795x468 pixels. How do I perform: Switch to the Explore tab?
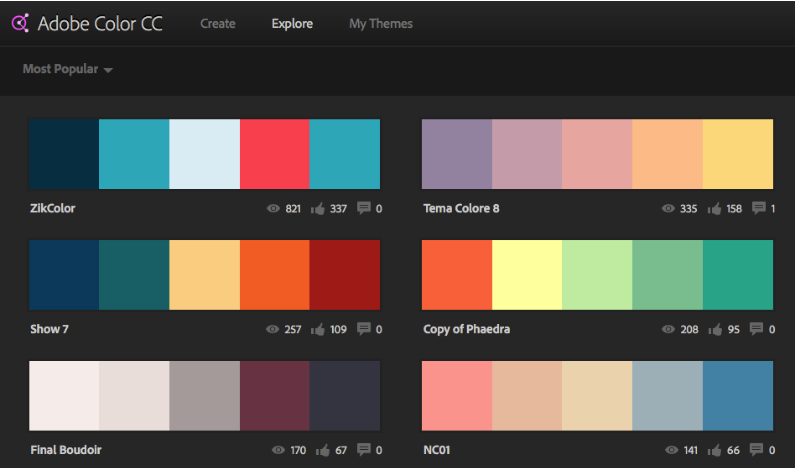click(x=292, y=24)
